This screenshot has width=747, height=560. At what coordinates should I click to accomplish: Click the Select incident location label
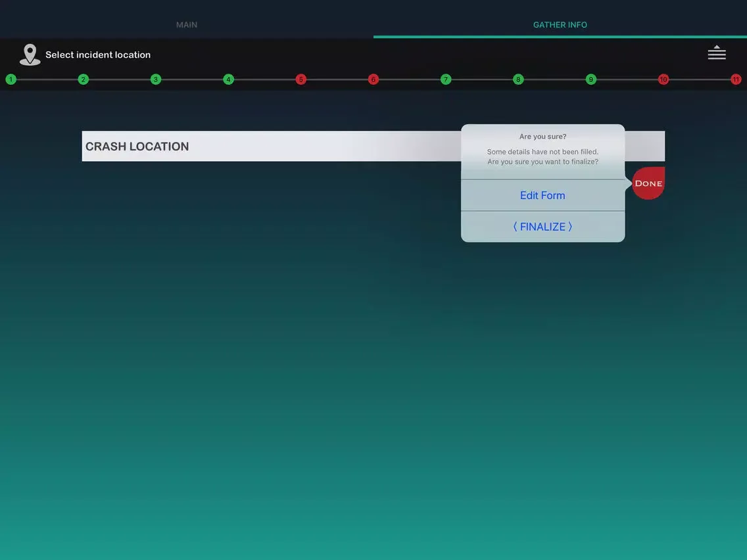click(x=98, y=55)
